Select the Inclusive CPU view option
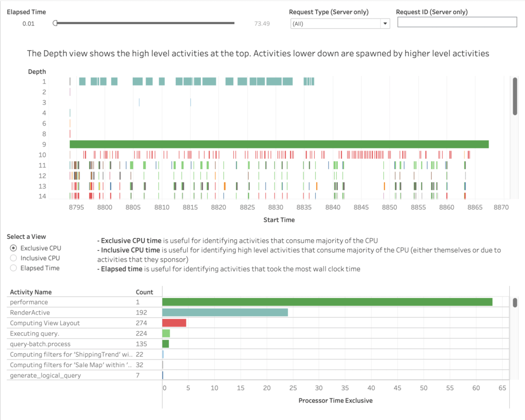 [14, 258]
